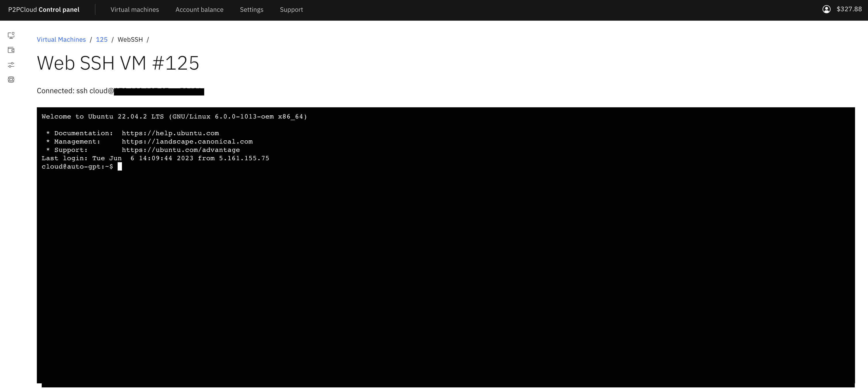Click the shield badge on the VM icon
The height and width of the screenshot is (392, 868).
tap(14, 33)
